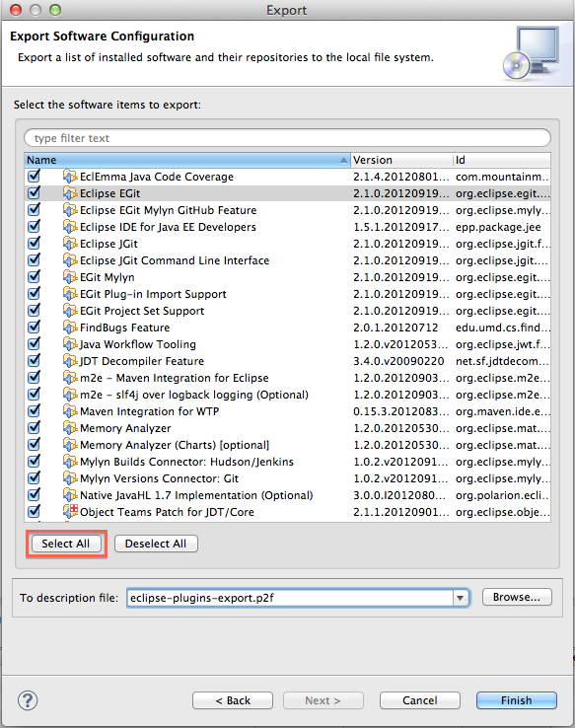Open help with the question mark icon
Screen dimensions: 575x728
(x=28, y=700)
